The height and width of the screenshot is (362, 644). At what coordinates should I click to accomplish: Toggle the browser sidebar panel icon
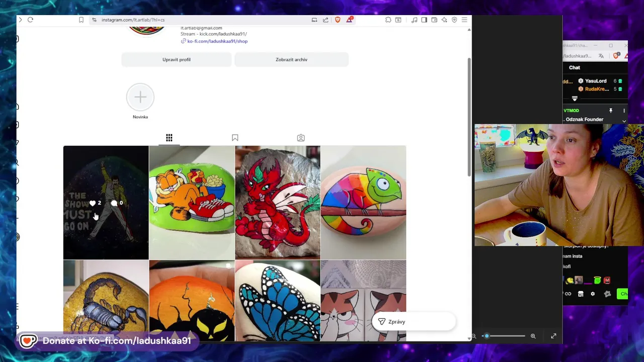pyautogui.click(x=424, y=20)
